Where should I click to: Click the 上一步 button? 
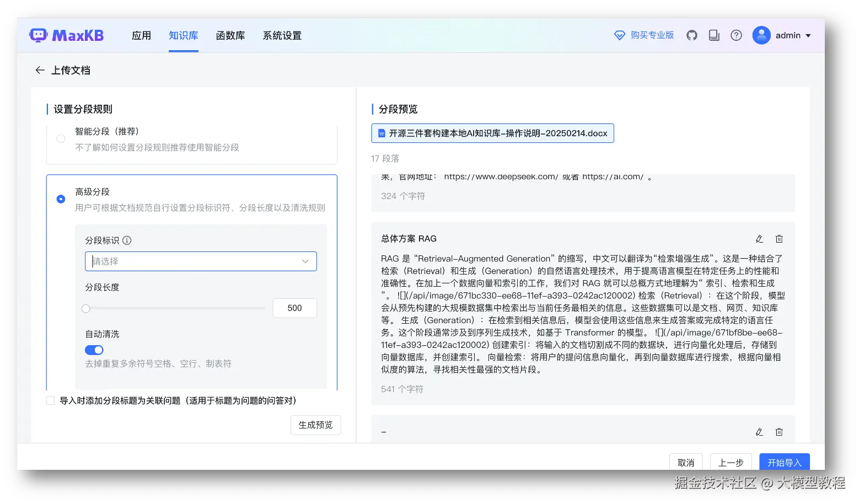[x=731, y=463]
